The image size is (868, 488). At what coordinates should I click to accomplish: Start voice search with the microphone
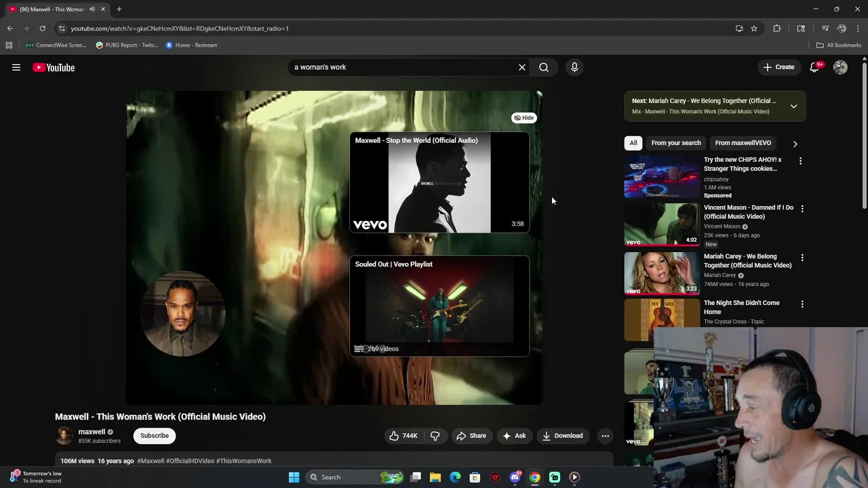tap(574, 67)
